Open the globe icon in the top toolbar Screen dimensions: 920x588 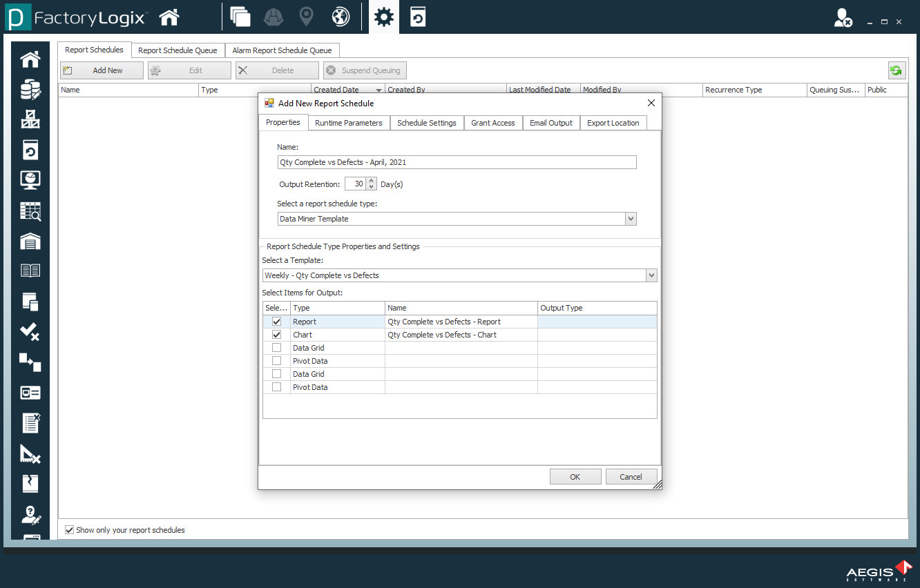click(340, 16)
